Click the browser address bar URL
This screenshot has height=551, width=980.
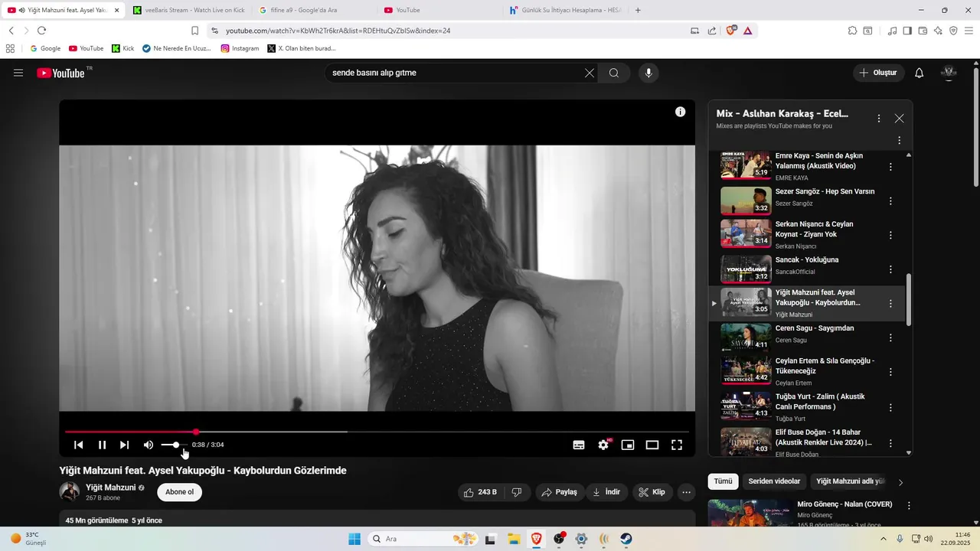tap(338, 31)
